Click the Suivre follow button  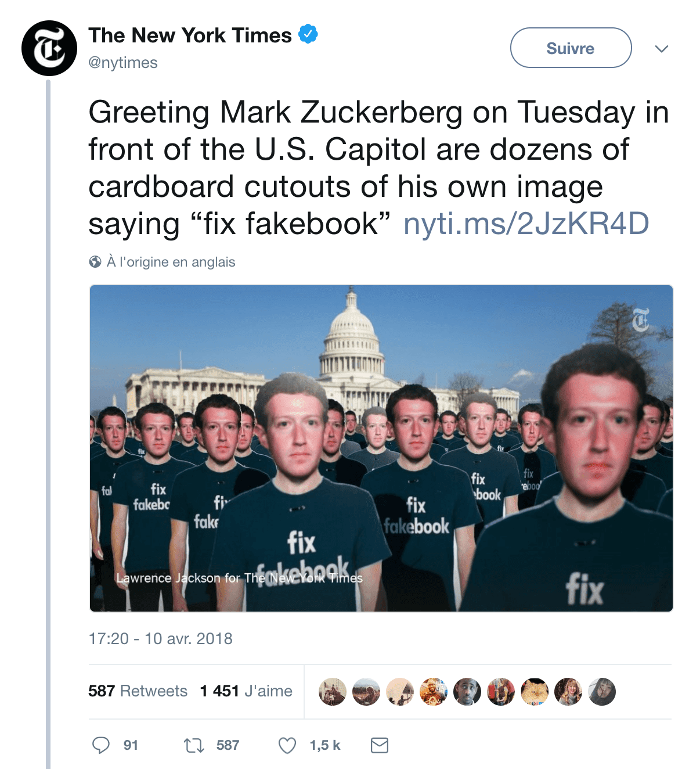coord(571,48)
